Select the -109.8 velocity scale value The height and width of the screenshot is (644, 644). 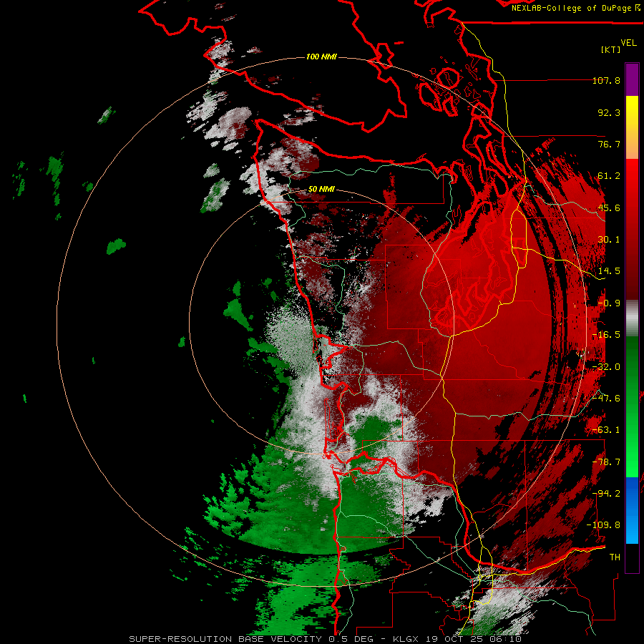[603, 525]
